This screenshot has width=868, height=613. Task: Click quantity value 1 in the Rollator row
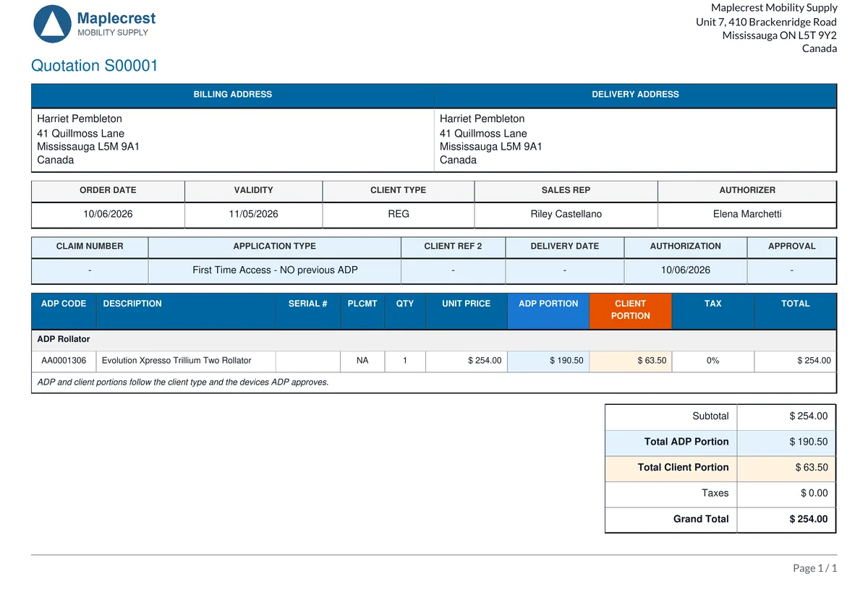pyautogui.click(x=405, y=361)
